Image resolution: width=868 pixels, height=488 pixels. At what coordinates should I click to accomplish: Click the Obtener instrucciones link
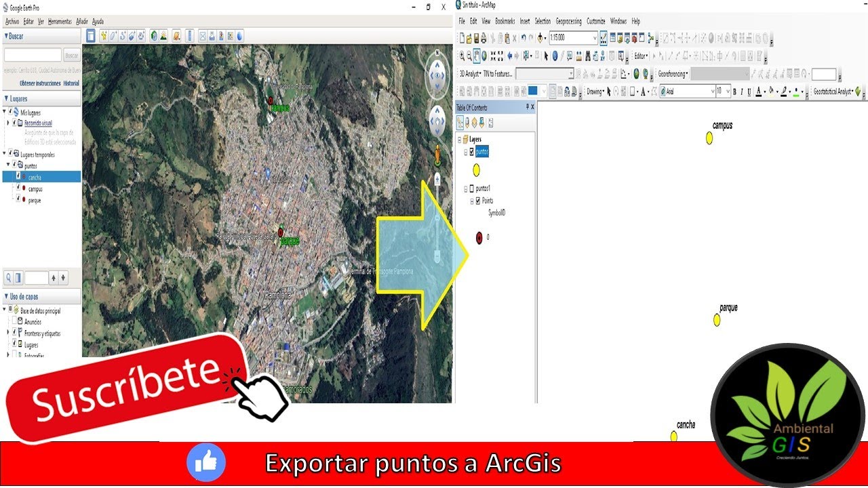[40, 83]
